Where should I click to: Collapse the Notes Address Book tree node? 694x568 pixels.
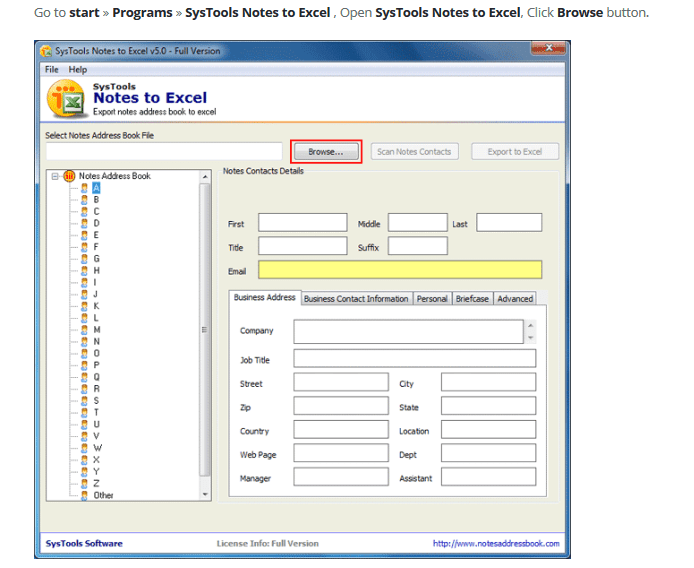pos(55,176)
